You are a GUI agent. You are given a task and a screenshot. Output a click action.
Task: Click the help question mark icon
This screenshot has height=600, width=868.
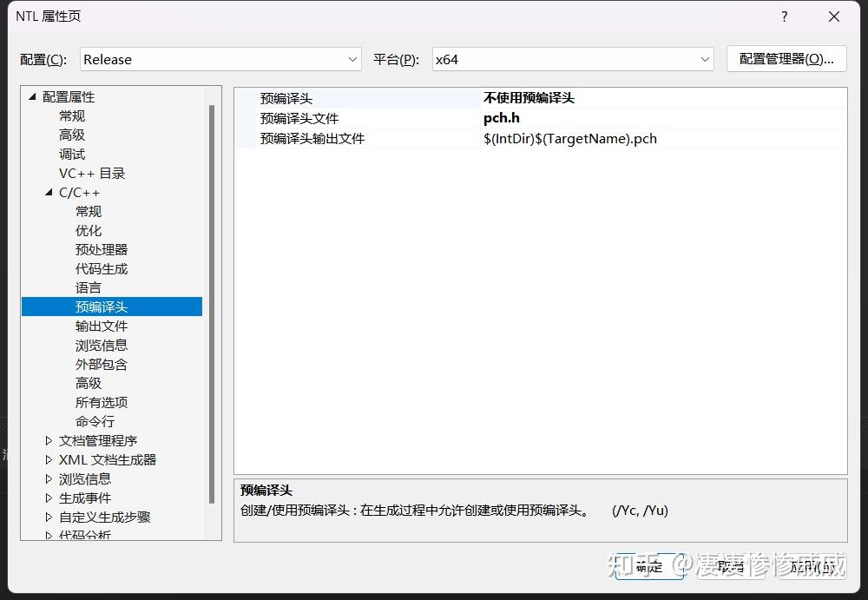784,16
